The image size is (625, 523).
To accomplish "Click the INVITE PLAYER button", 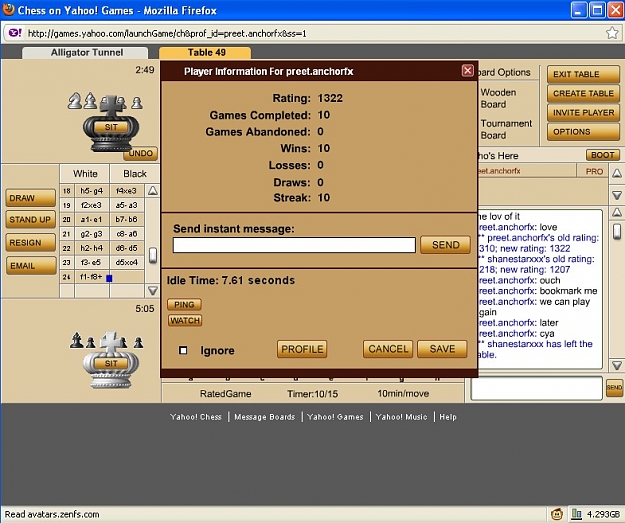I will click(x=583, y=113).
